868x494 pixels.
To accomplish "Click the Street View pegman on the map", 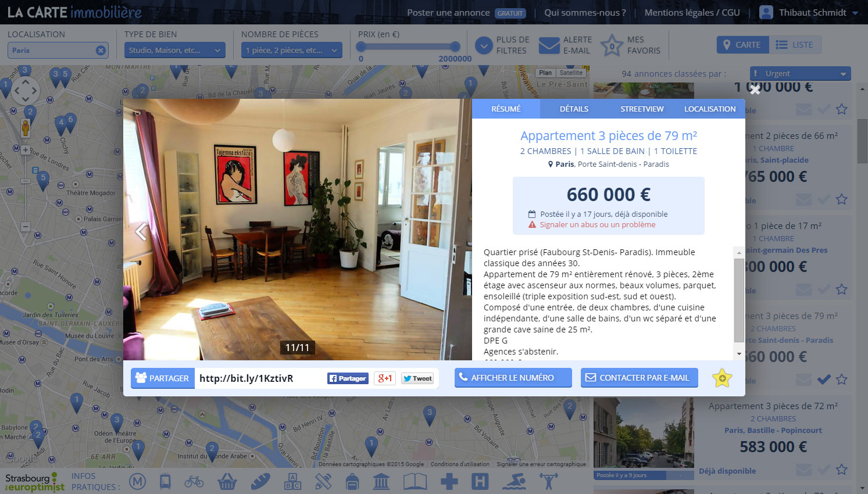I will tap(26, 128).
